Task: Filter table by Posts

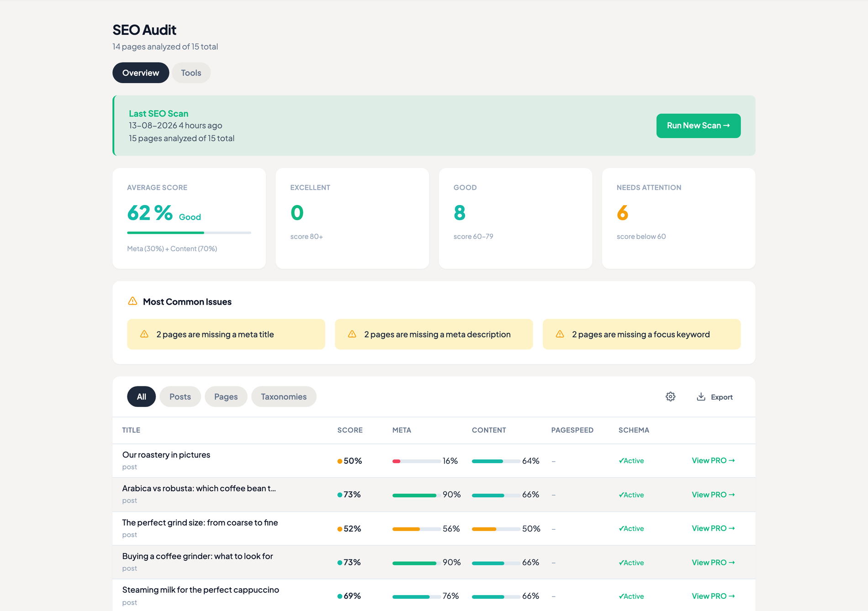Action: point(180,396)
